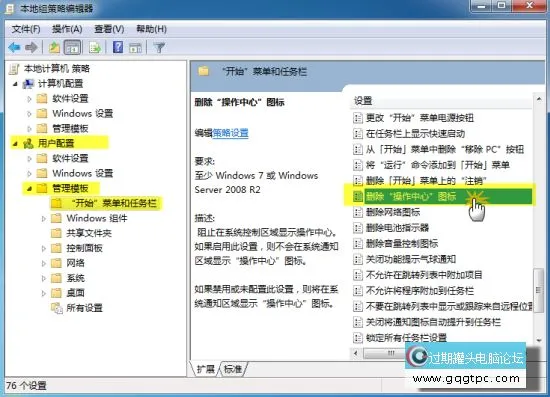Select 更改"开始"菜单电源按钮 setting
550x397 pixels.
[x=420, y=118]
